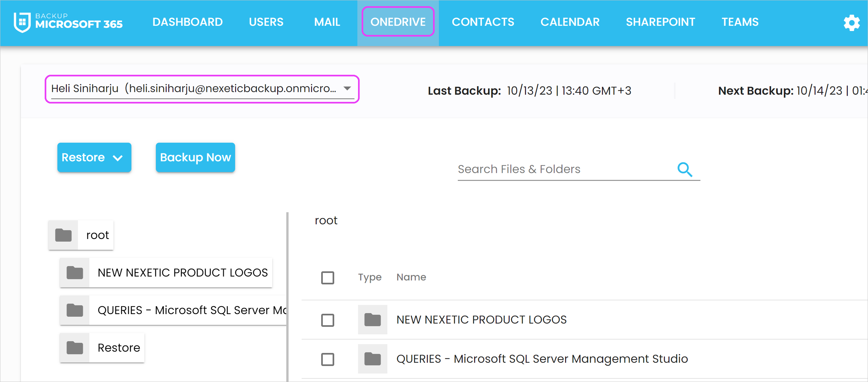Click the Backup Now button
The width and height of the screenshot is (868, 382).
[195, 157]
